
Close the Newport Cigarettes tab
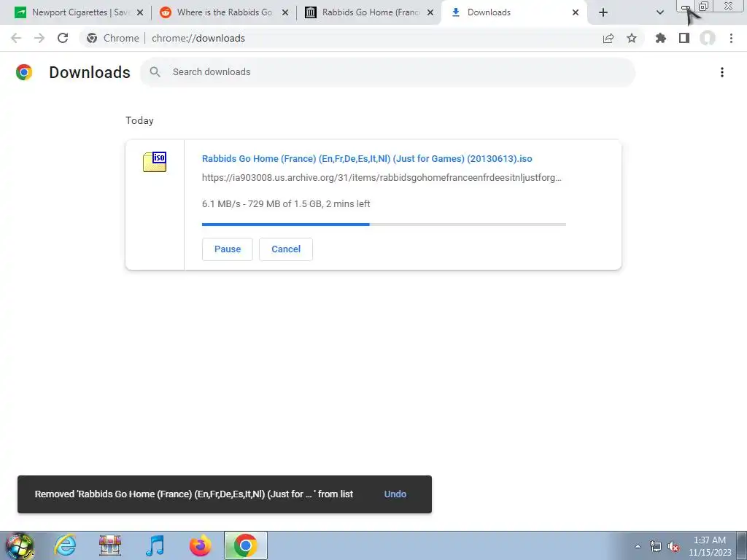click(x=140, y=12)
